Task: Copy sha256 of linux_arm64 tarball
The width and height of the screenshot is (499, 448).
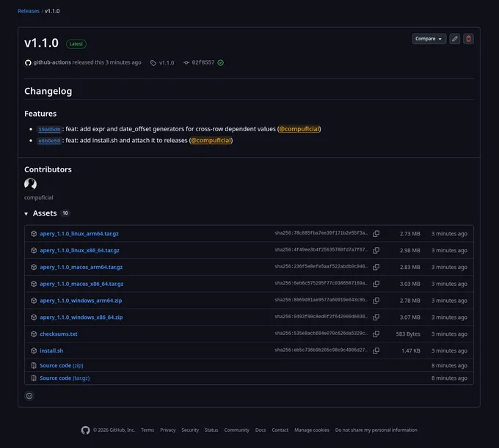Action: pos(376,234)
